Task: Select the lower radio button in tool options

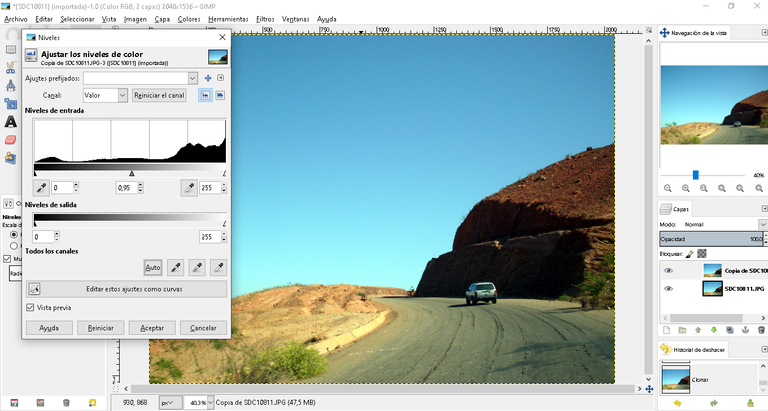Action: click(14, 246)
